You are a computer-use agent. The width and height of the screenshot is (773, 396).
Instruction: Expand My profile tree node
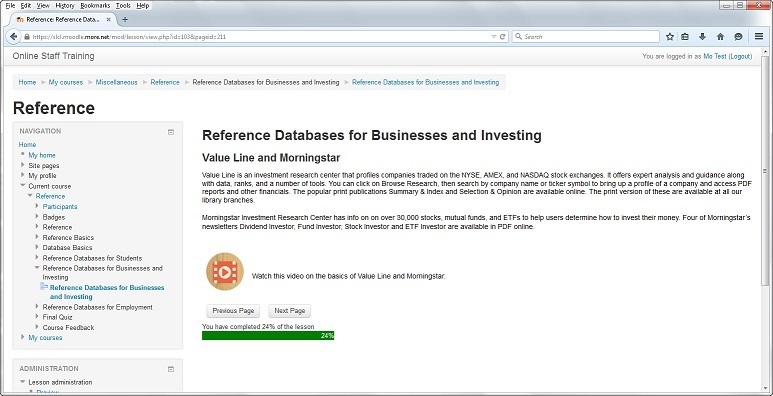click(23, 175)
